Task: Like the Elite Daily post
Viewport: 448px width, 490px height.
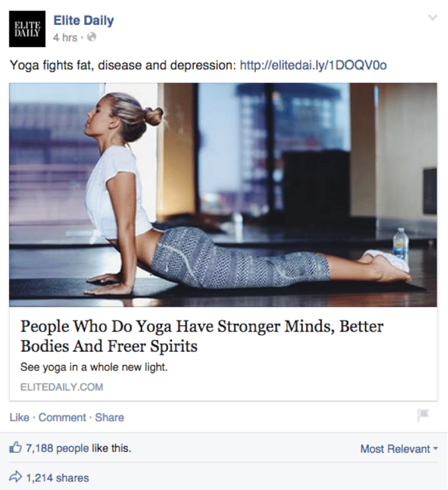Action: [19, 418]
